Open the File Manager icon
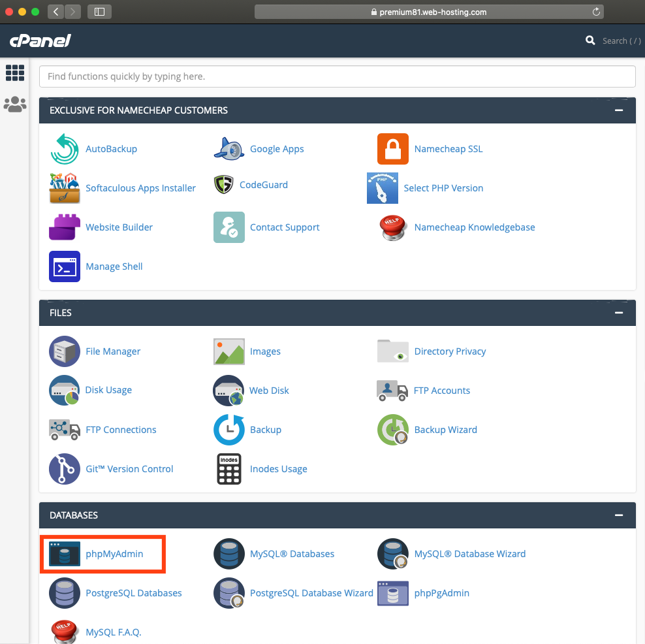Image resolution: width=645 pixels, height=644 pixels. [65, 351]
